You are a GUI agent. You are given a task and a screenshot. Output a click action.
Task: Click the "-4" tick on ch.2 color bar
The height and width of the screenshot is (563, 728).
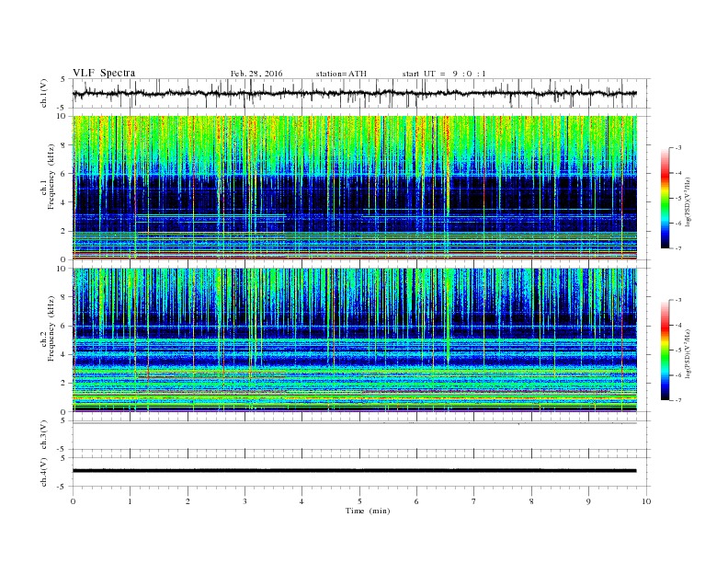[678, 325]
